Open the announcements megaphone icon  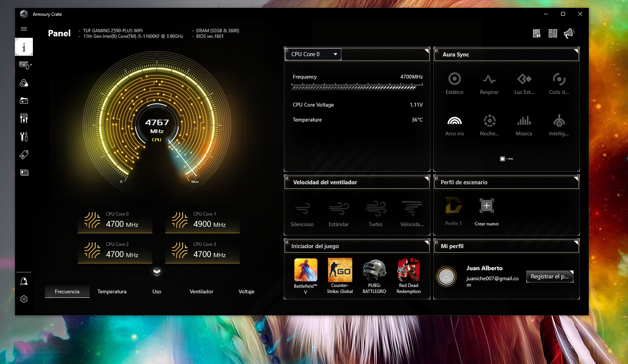(x=569, y=33)
